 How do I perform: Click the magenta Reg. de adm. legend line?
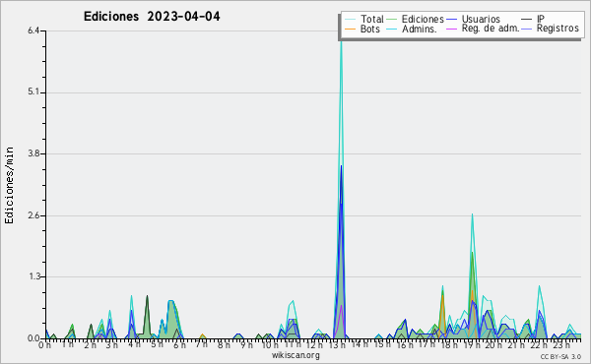451,29
